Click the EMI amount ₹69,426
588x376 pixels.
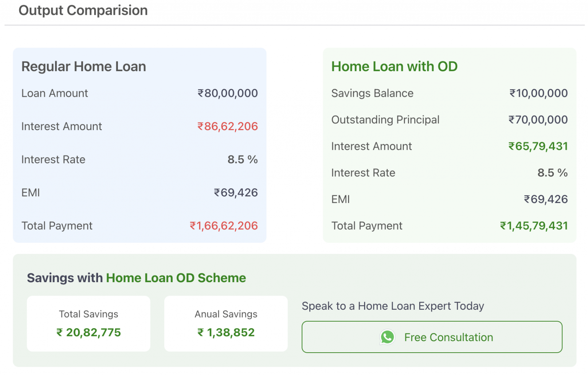pos(235,193)
